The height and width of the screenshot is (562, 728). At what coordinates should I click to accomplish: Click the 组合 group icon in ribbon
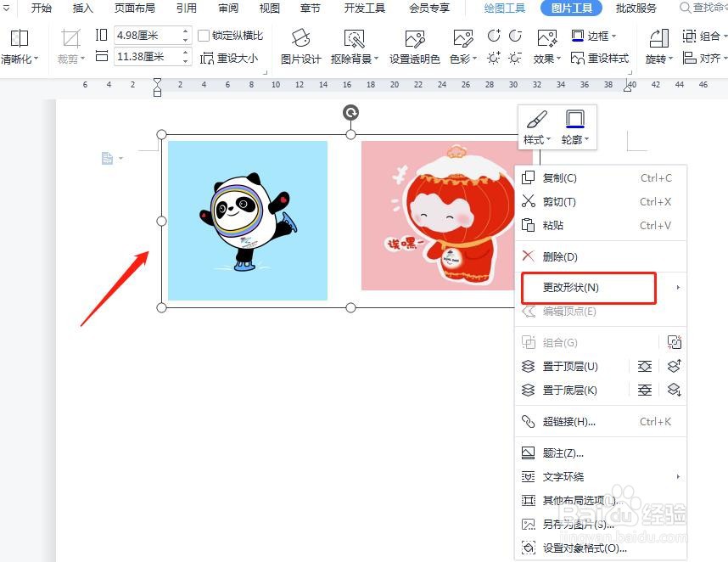pyautogui.click(x=689, y=36)
